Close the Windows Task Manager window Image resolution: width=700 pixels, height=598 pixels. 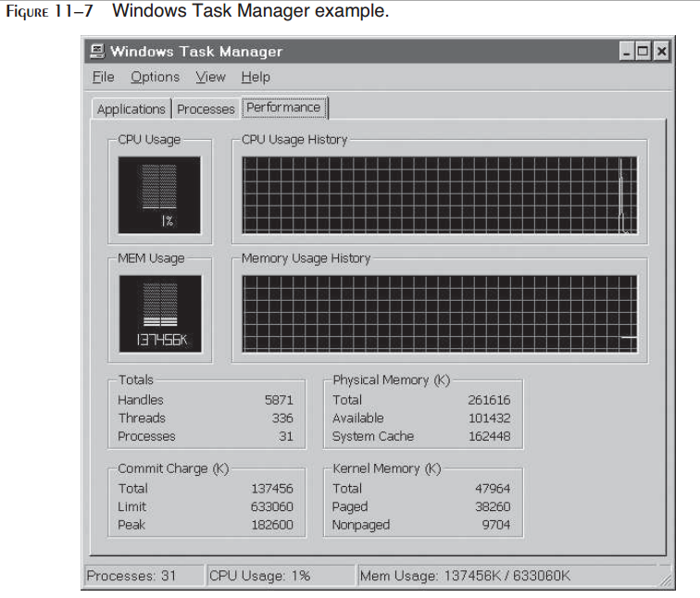point(662,51)
